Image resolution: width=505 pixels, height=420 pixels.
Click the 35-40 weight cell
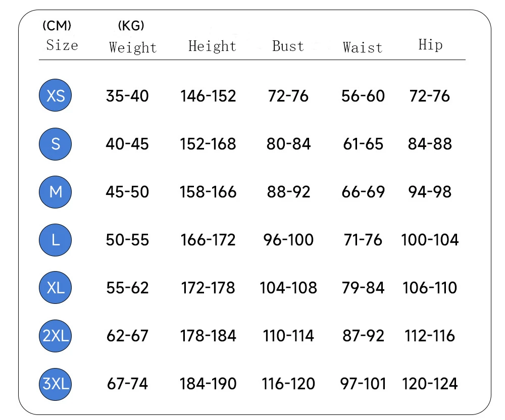pyautogui.click(x=127, y=96)
